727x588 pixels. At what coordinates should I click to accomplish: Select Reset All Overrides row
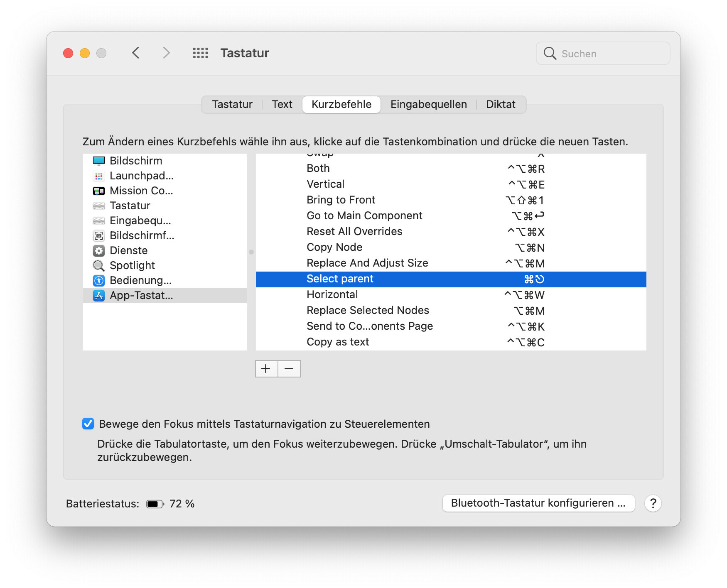(451, 232)
